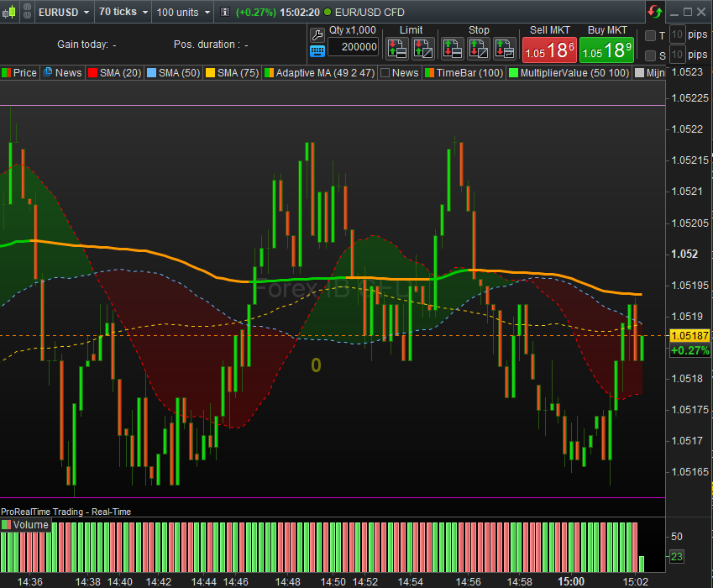Click second Limit order icon
The width and height of the screenshot is (713, 588).
click(x=423, y=49)
